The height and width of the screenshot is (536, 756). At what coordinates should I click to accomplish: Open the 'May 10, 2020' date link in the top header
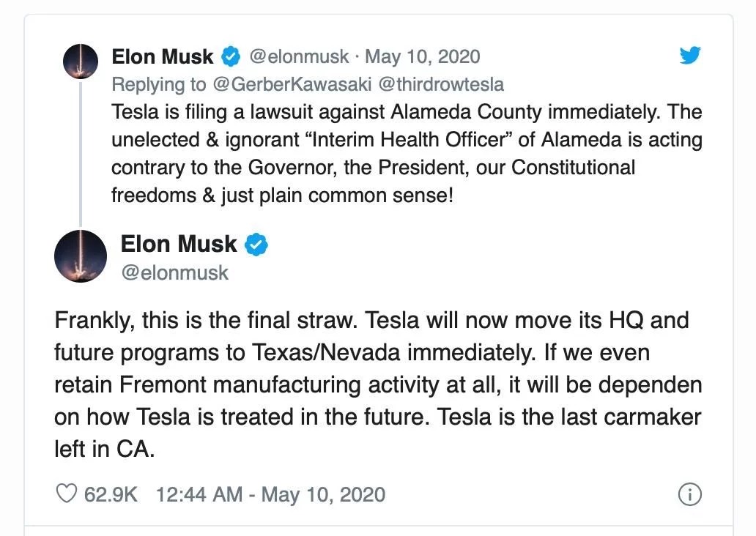click(422, 56)
